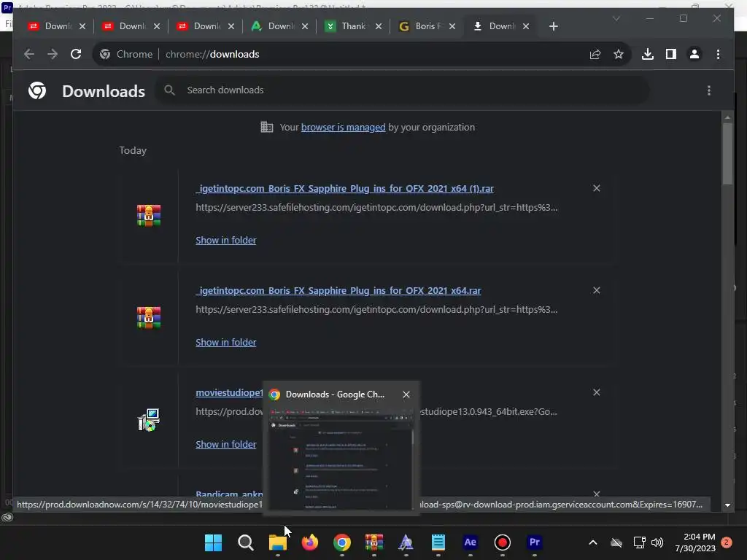Open the Windows Start menu
The width and height of the screenshot is (747, 560).
click(x=213, y=542)
